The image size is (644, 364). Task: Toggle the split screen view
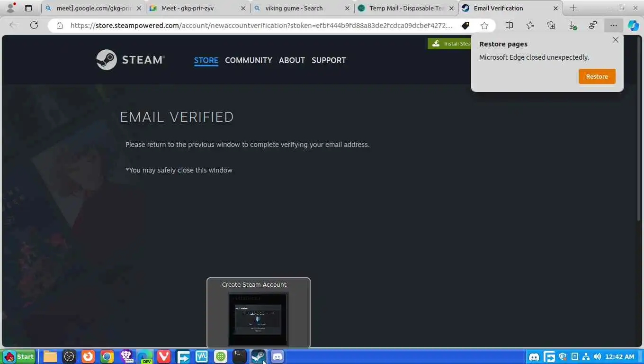pos(509,26)
